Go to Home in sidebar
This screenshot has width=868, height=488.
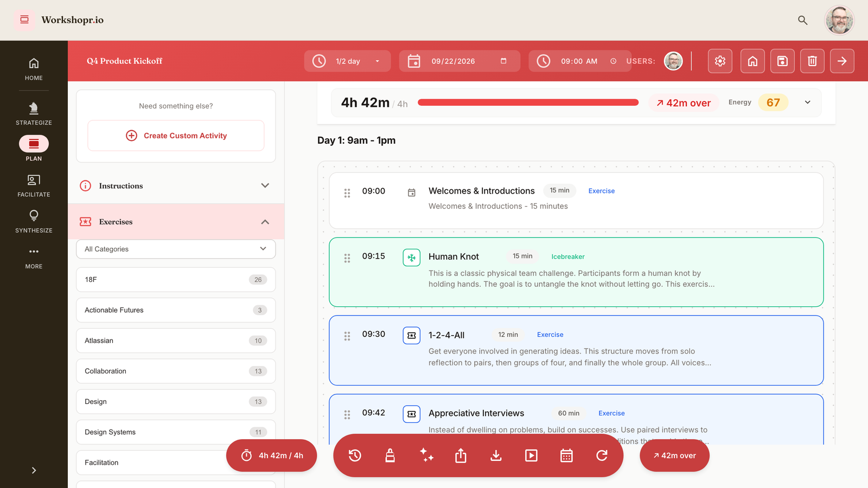(34, 69)
